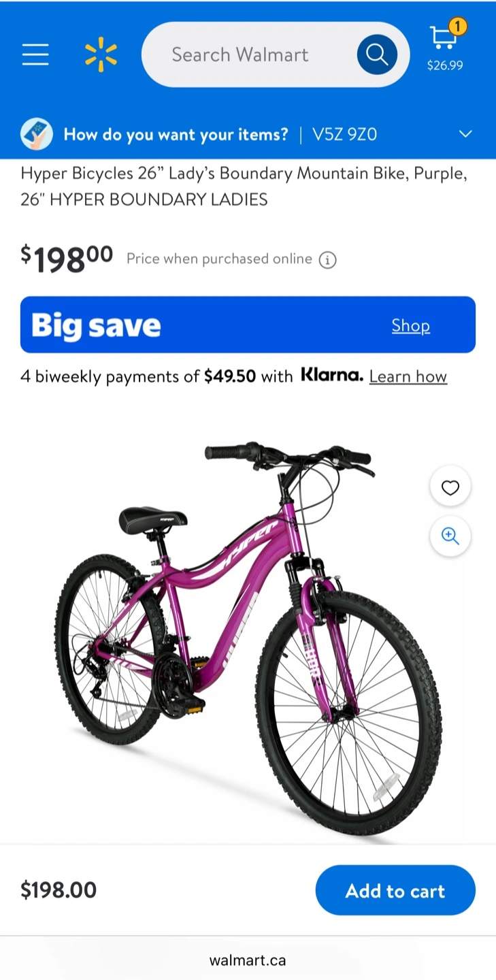Add bike to favorites with heart icon
The image size is (496, 980).
click(450, 487)
